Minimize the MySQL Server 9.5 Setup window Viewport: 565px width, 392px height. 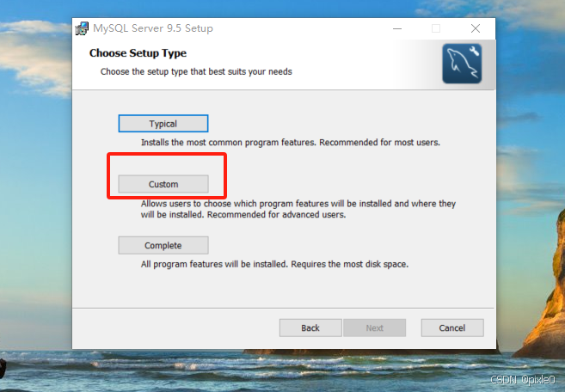click(x=397, y=28)
